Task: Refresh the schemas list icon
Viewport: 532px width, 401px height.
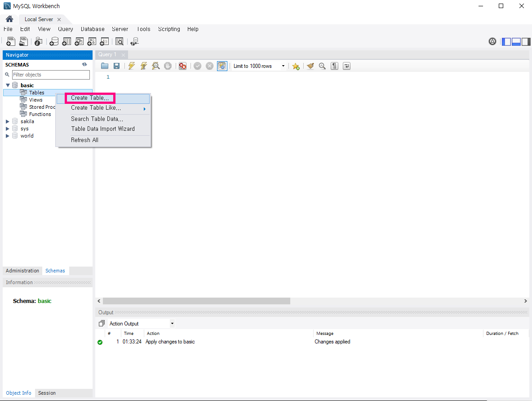Action: click(84, 65)
